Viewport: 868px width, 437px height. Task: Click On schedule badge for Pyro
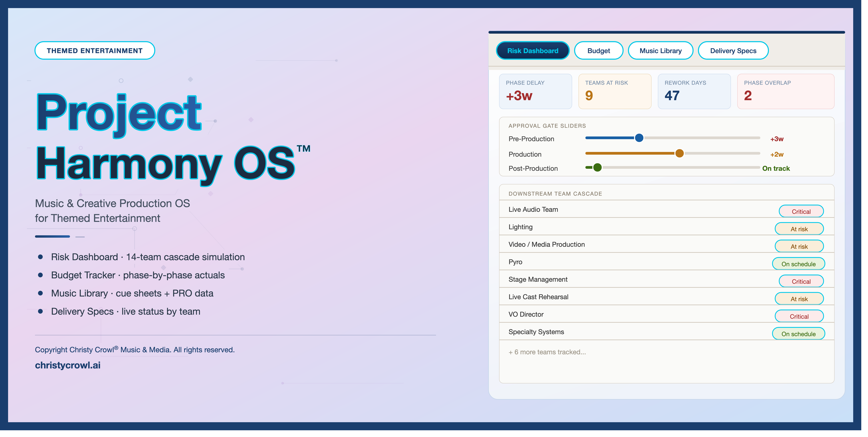click(798, 264)
